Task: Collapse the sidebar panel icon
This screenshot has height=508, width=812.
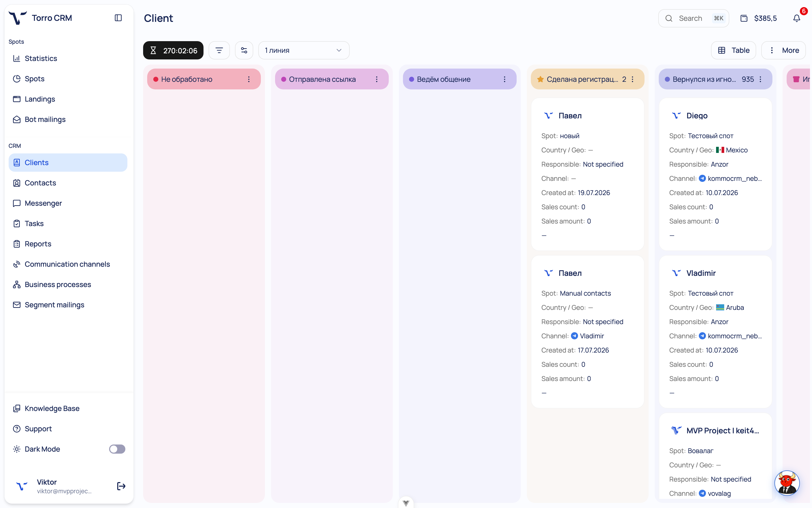Action: point(118,18)
